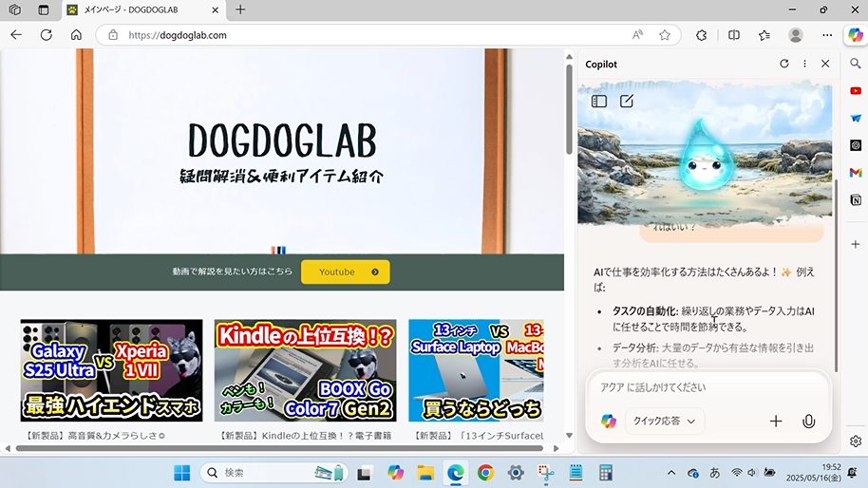This screenshot has height=488, width=868.
Task: Click the Copilot message input field
Action: coord(703,387)
